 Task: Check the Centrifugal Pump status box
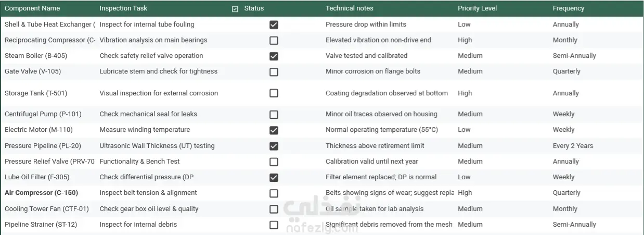pos(274,114)
